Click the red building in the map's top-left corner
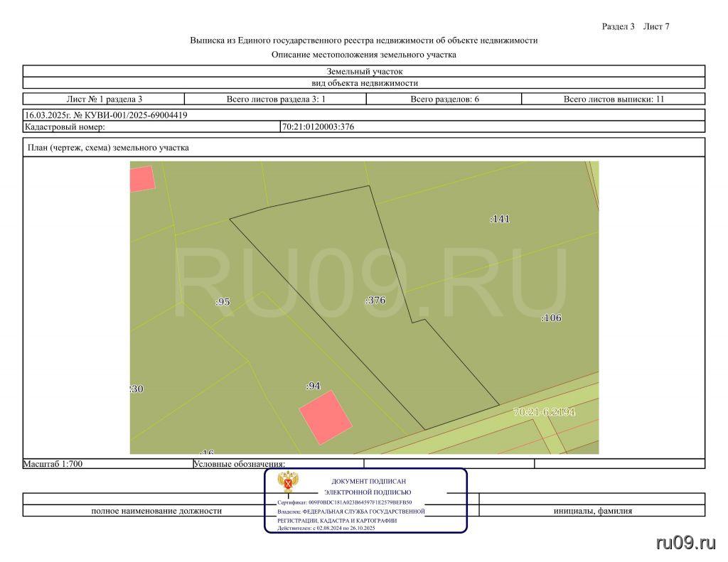 (141, 178)
